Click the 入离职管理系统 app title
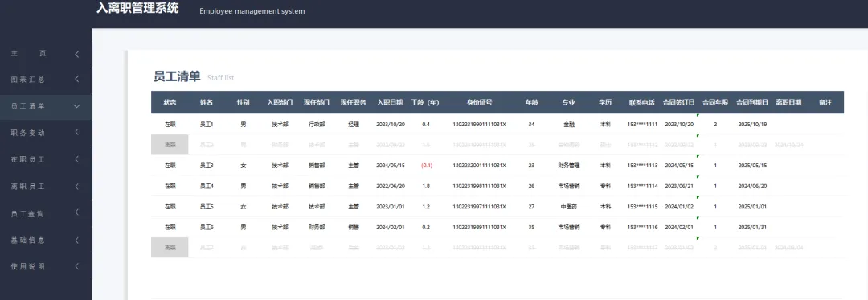This screenshot has height=300, width=868. (x=137, y=8)
